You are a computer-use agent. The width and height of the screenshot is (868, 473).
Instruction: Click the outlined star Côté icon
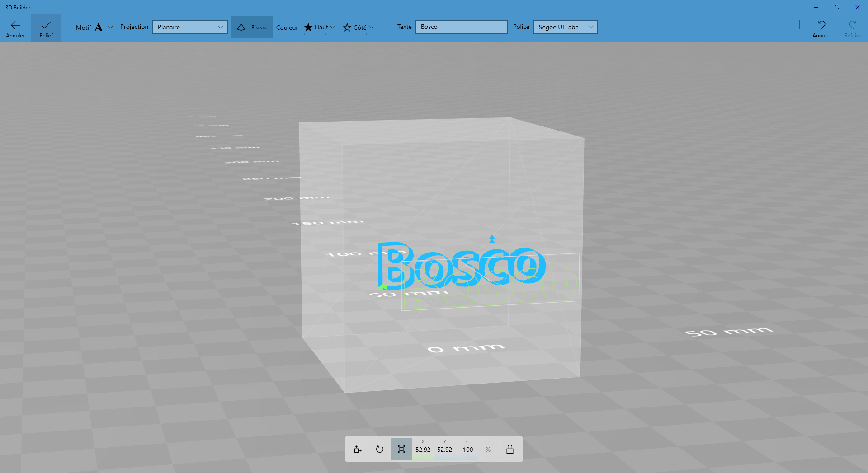347,28
